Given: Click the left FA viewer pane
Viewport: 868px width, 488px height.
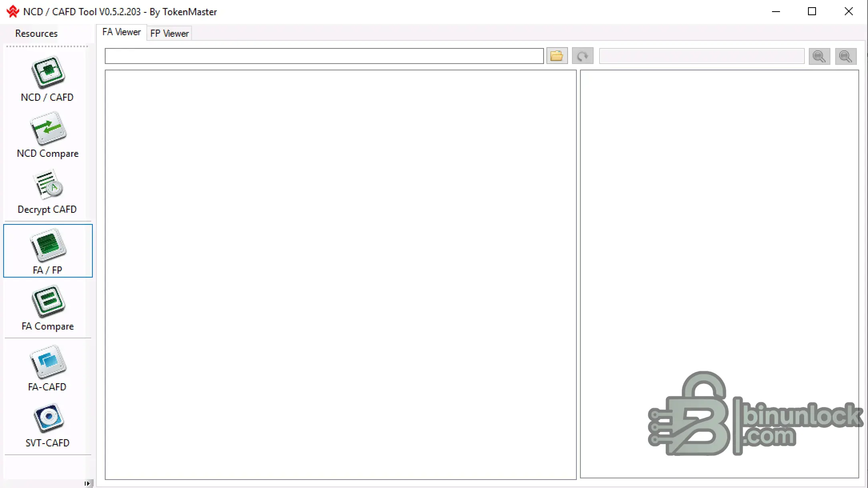Looking at the screenshot, I should (340, 274).
